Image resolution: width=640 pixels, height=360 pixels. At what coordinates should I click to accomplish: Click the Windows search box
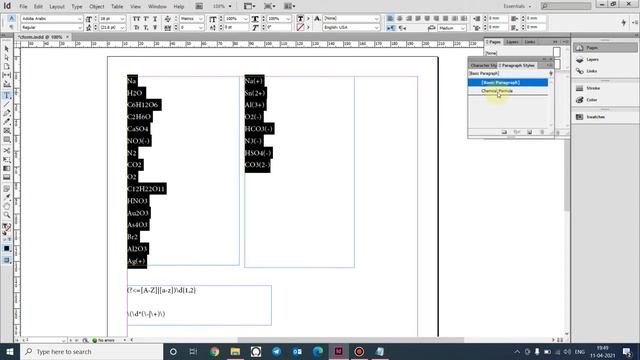91,351
